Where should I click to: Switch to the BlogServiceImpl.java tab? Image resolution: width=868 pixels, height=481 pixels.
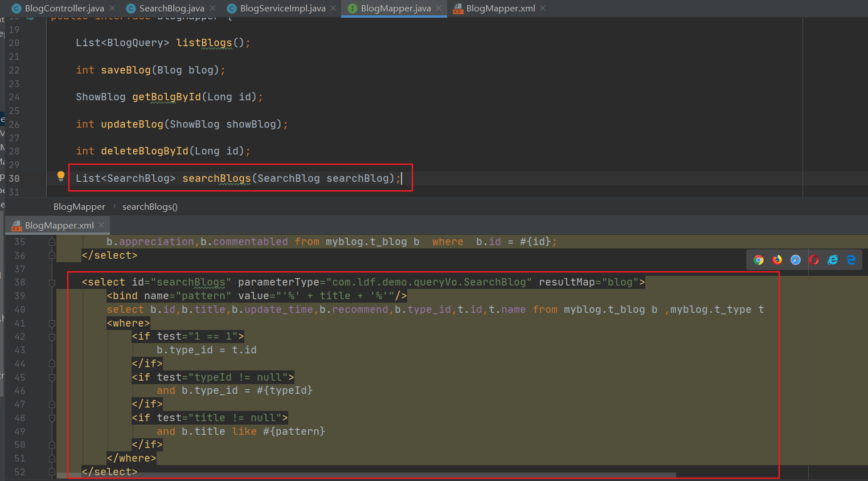pyautogui.click(x=282, y=9)
